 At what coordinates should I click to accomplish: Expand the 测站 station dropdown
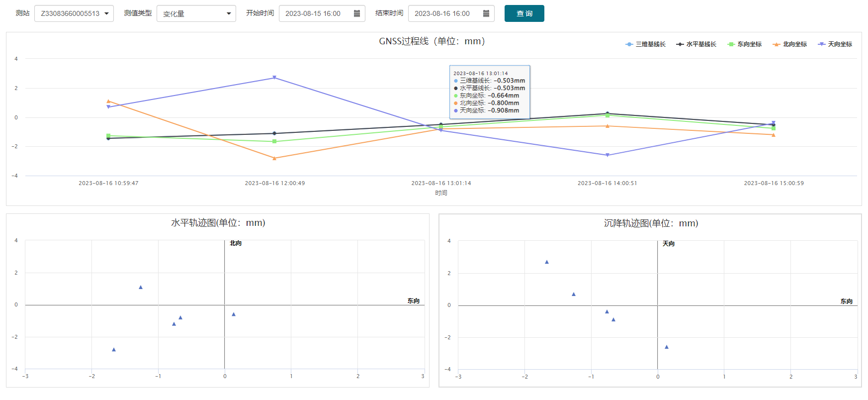[74, 13]
